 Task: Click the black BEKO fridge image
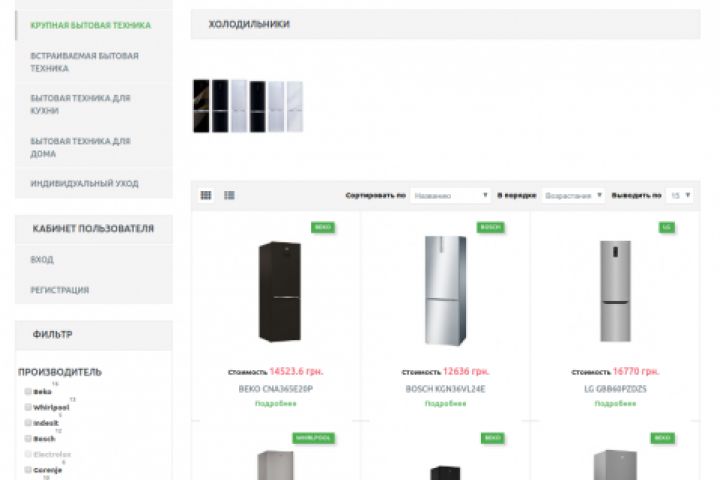[280, 291]
